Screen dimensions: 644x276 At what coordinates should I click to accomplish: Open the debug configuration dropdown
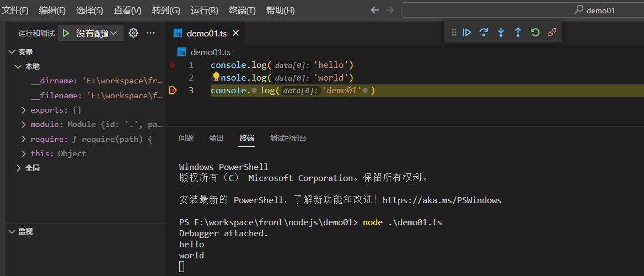(114, 33)
